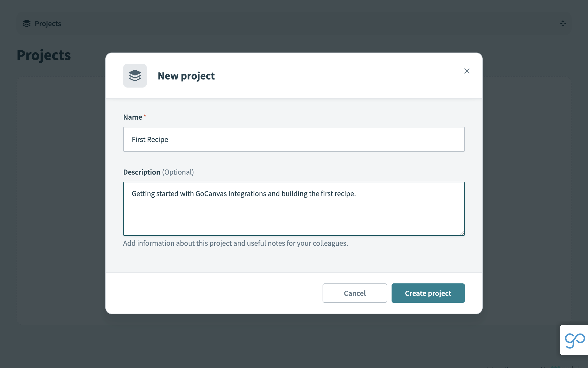Screen dimensions: 588x368
Task: Click the helper text about notes for colleagues
Action: point(236,243)
